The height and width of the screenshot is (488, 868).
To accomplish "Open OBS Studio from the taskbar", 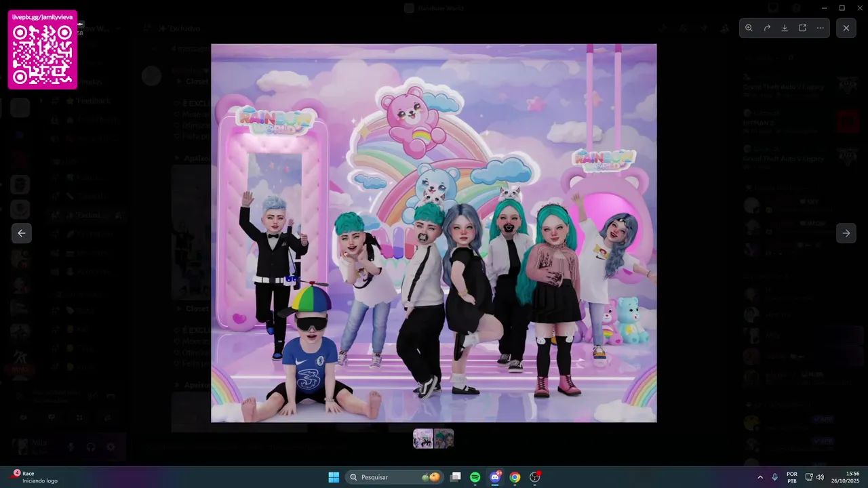I will 534,477.
